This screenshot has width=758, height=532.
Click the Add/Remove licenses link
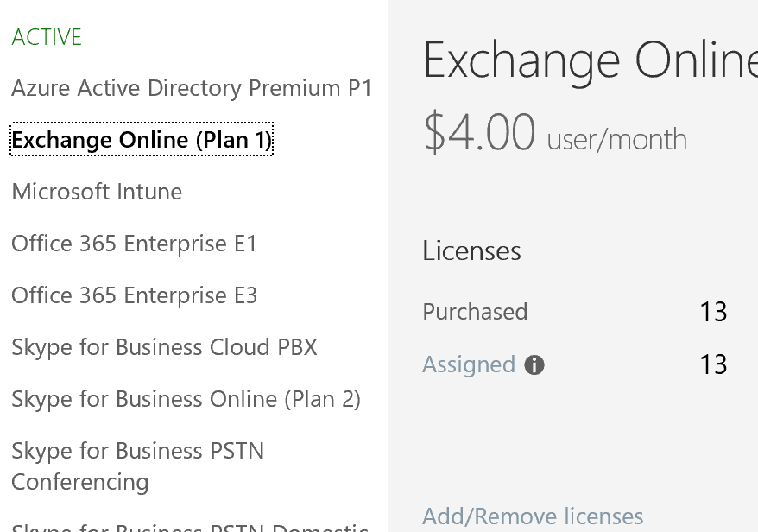tap(533, 516)
